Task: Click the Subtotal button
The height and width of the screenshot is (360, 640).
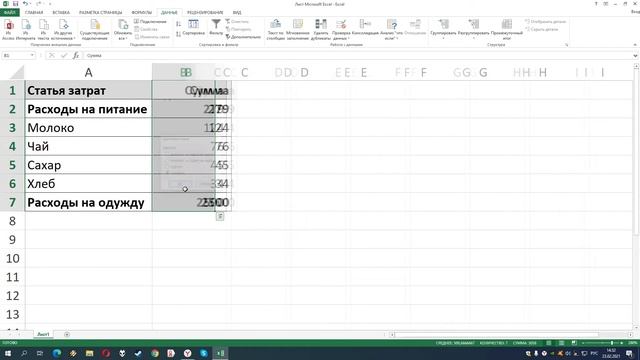Action: click(507, 29)
